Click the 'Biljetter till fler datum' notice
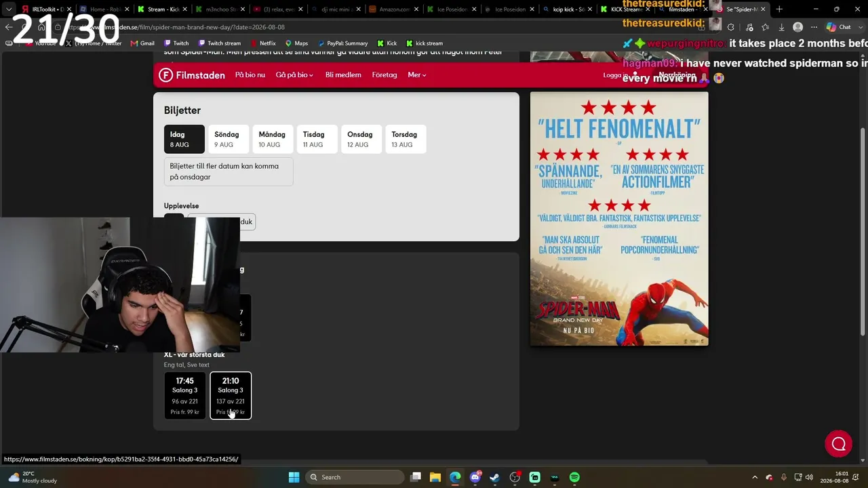 coord(229,171)
